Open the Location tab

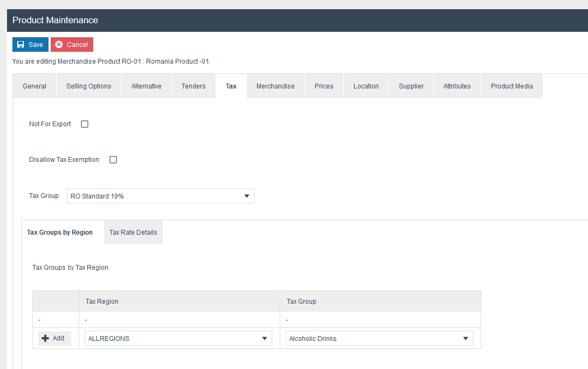[366, 86]
